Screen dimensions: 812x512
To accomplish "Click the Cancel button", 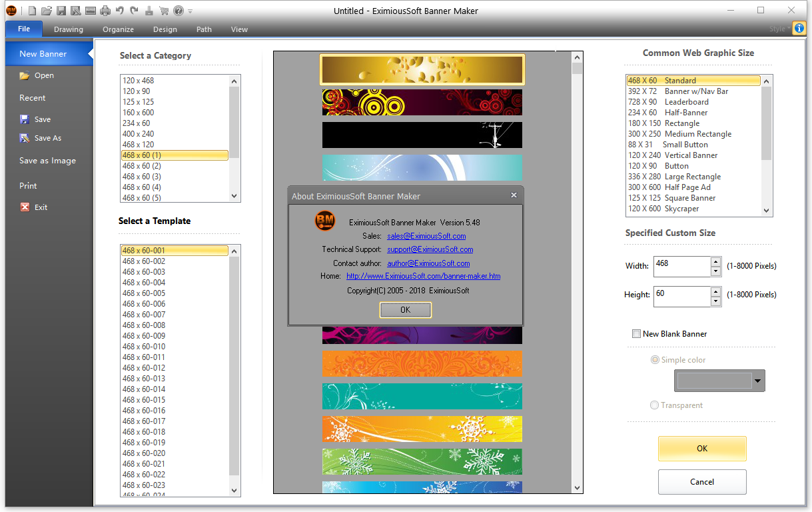I will tap(702, 482).
